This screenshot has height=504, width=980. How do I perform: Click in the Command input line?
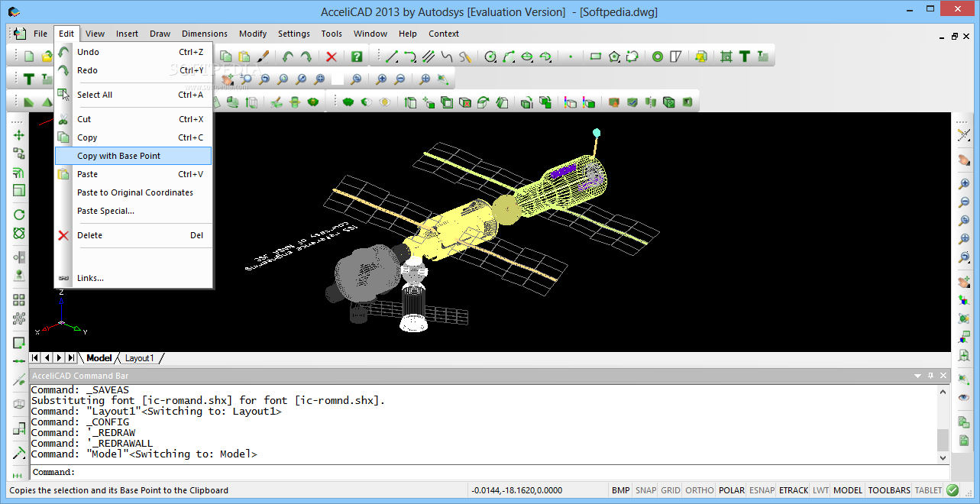tap(489, 473)
